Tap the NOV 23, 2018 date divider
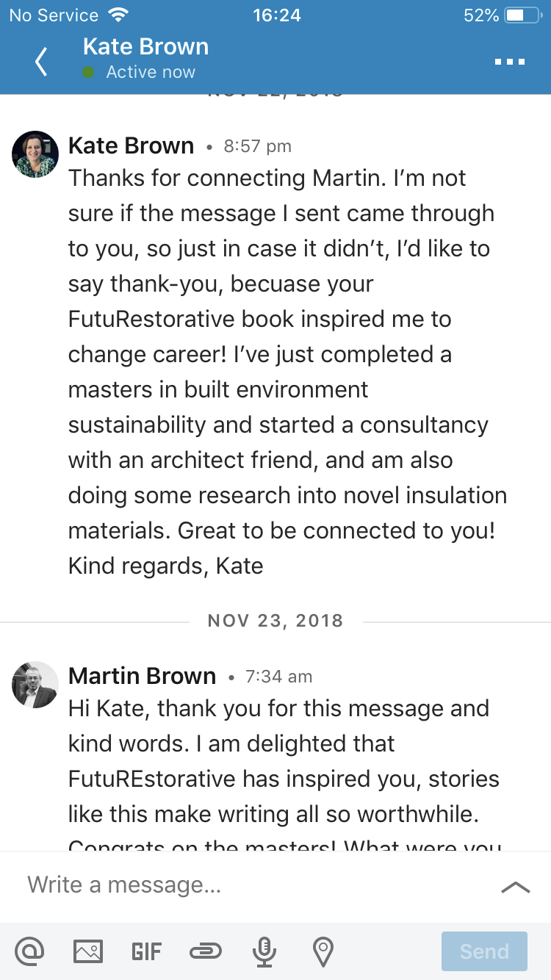 pyautogui.click(x=275, y=621)
